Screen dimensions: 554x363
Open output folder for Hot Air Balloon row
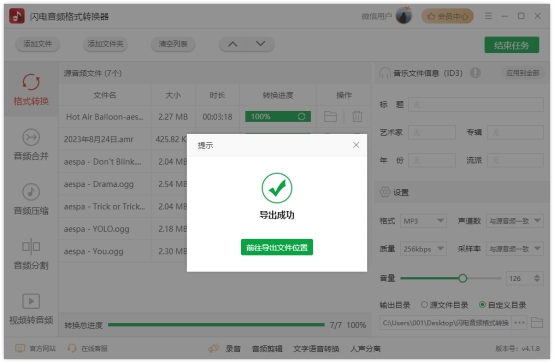coord(330,117)
